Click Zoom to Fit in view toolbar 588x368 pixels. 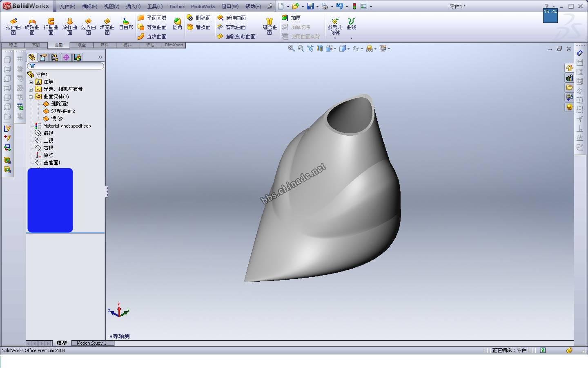(291, 48)
